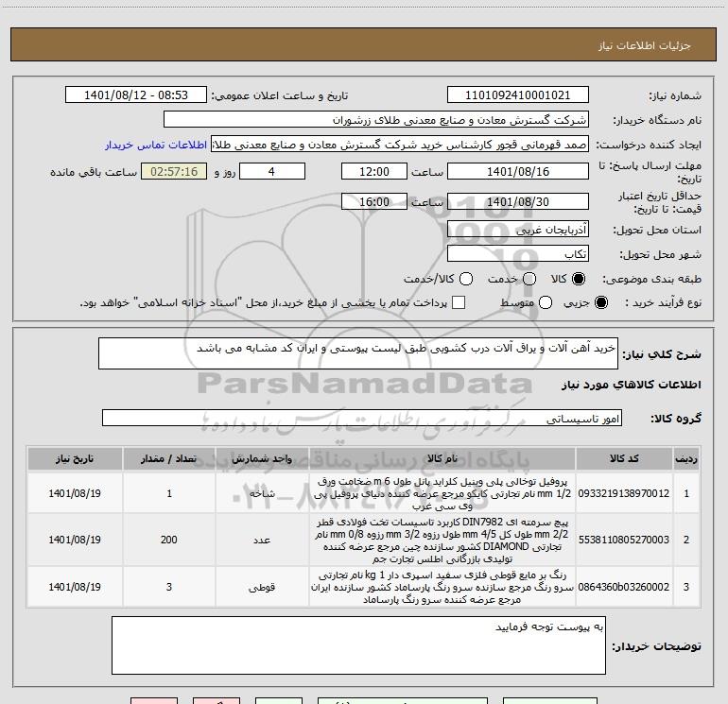Click the unit cell عدد
The width and height of the screenshot is (728, 704).
click(262, 541)
